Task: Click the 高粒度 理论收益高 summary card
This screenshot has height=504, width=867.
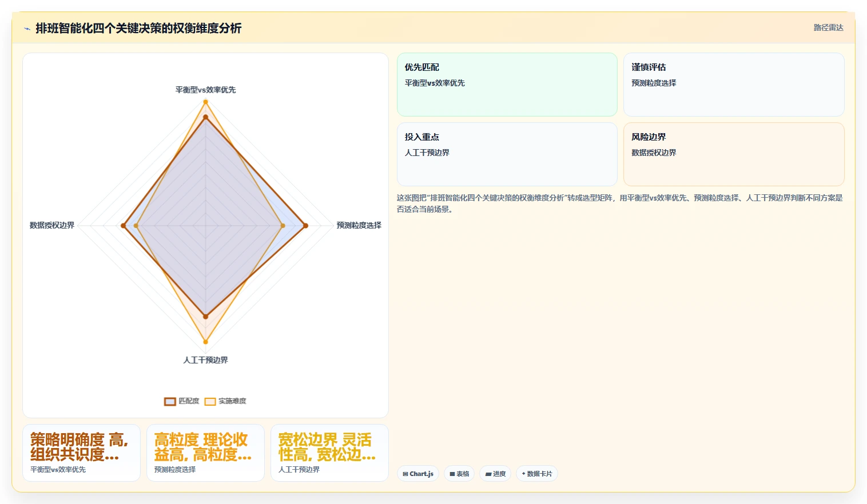Action: coord(205,453)
